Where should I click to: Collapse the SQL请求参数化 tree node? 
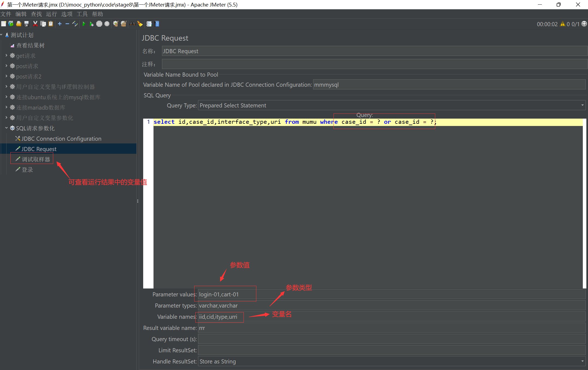point(6,128)
